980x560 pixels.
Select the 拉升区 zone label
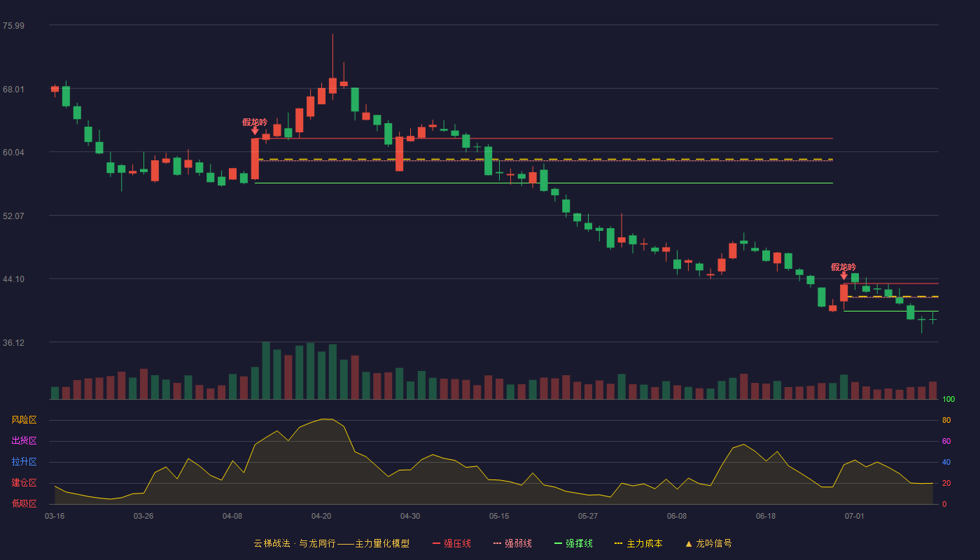(24, 462)
